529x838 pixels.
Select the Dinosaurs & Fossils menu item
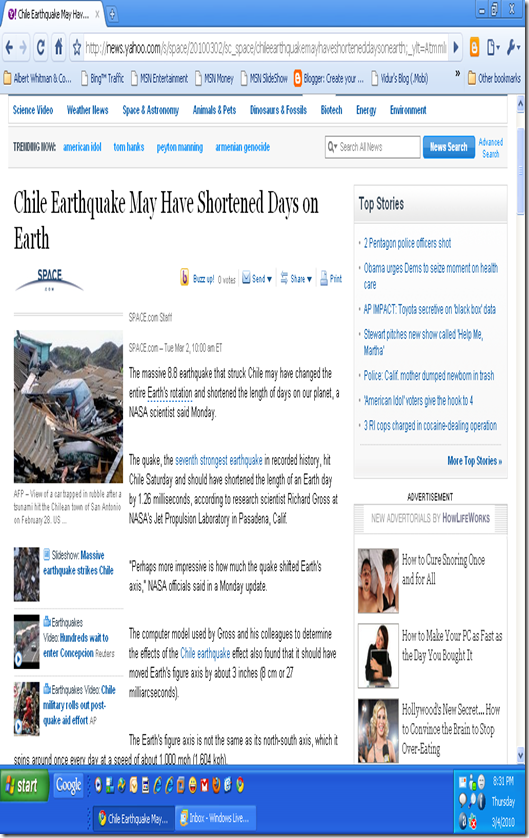click(x=278, y=110)
